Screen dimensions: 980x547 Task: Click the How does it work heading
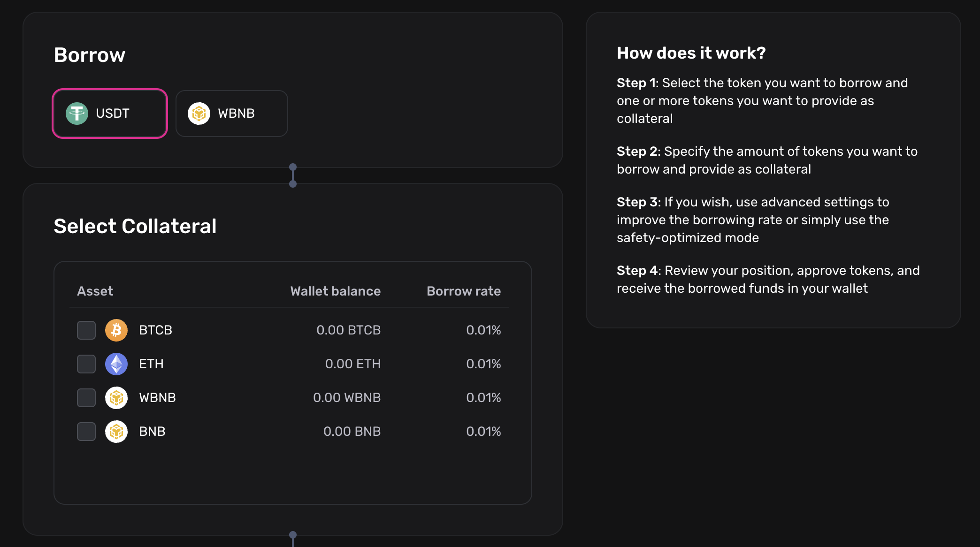coord(690,53)
